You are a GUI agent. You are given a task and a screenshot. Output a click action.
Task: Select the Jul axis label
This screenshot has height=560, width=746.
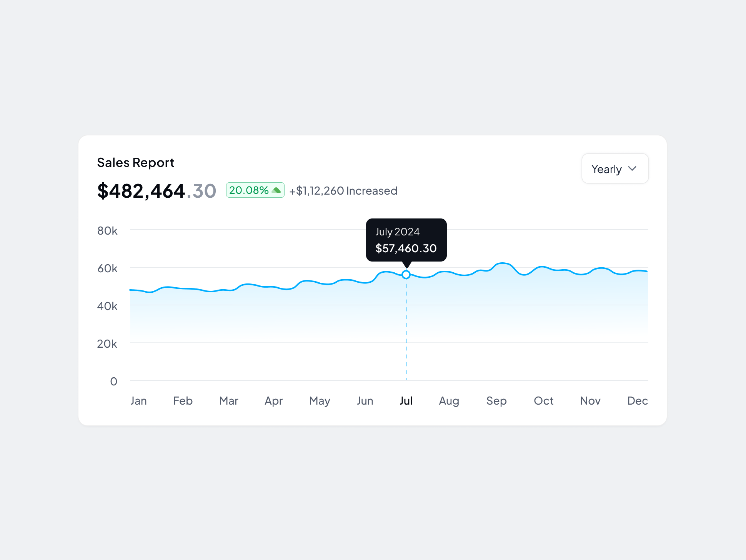[406, 400]
